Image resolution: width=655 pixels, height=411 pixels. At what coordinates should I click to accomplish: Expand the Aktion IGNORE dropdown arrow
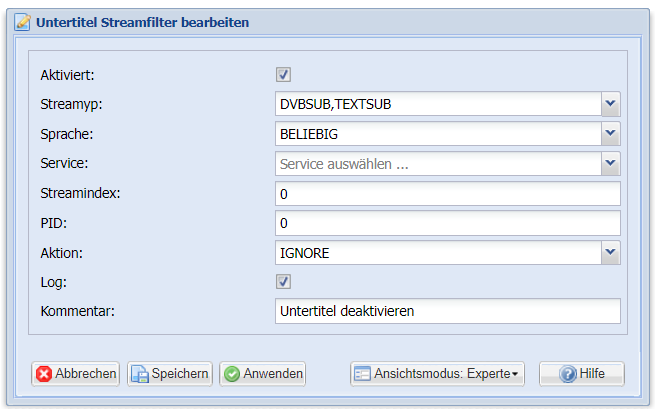[x=611, y=252]
